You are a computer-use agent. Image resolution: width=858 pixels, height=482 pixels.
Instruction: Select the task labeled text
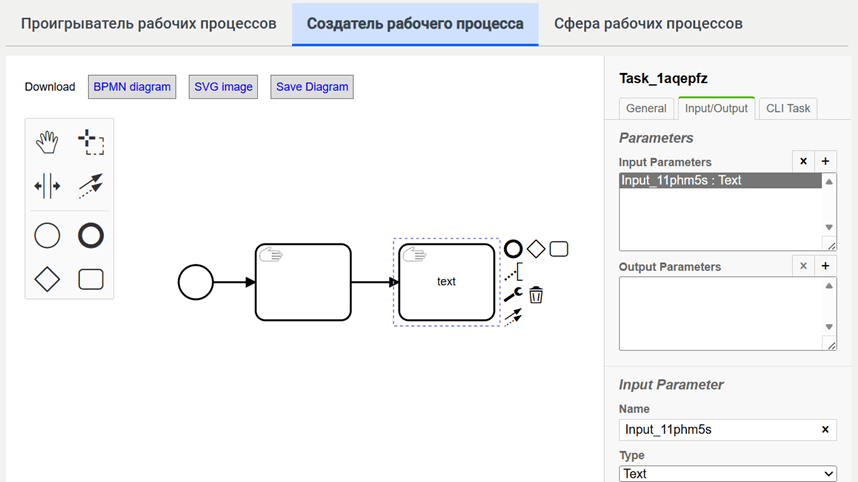tap(447, 282)
